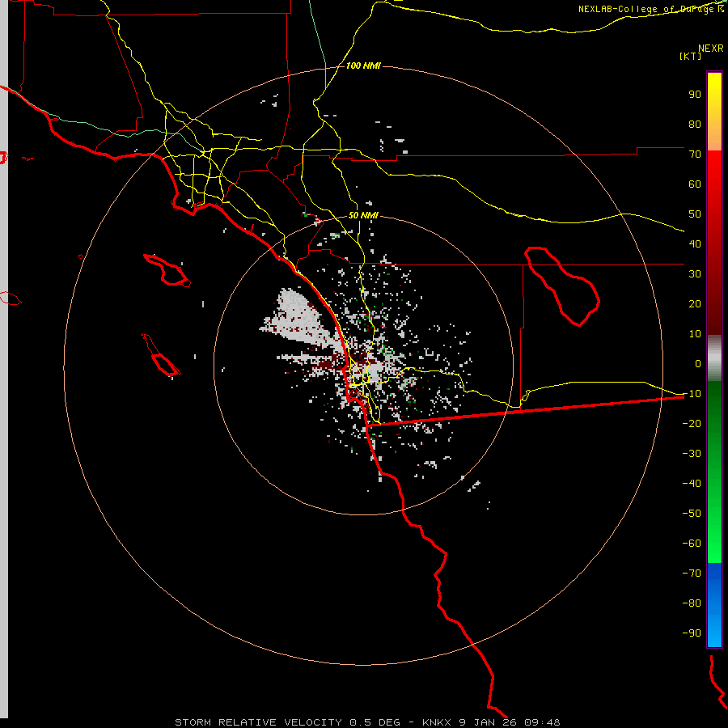728x728 pixels.
Task: Click the "0.5 DEG" elevation text
Action: (375, 722)
